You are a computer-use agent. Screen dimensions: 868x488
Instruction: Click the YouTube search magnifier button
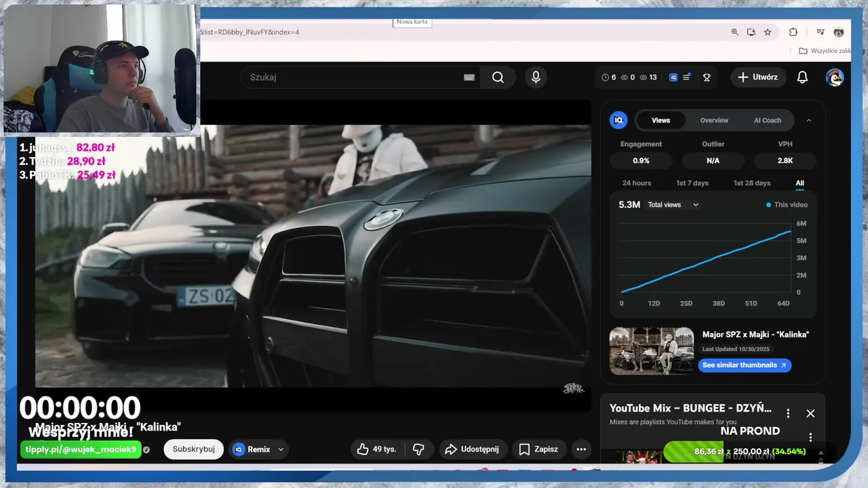point(498,77)
